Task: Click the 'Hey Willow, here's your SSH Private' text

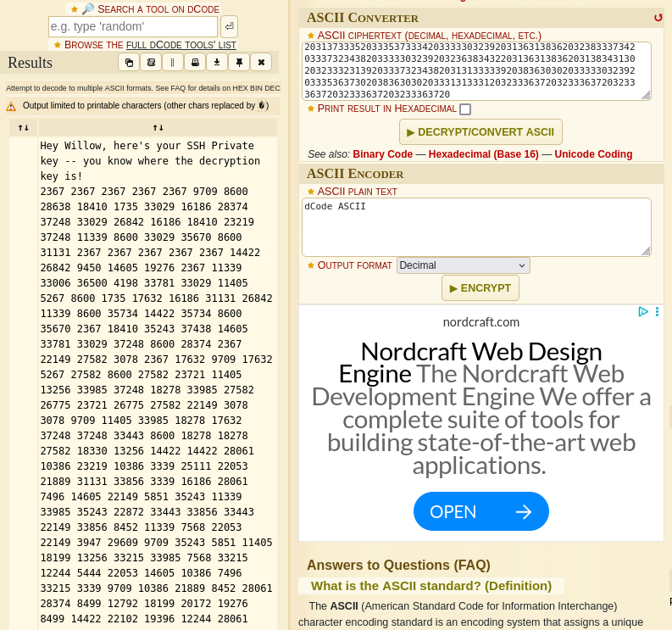Action: (147, 146)
